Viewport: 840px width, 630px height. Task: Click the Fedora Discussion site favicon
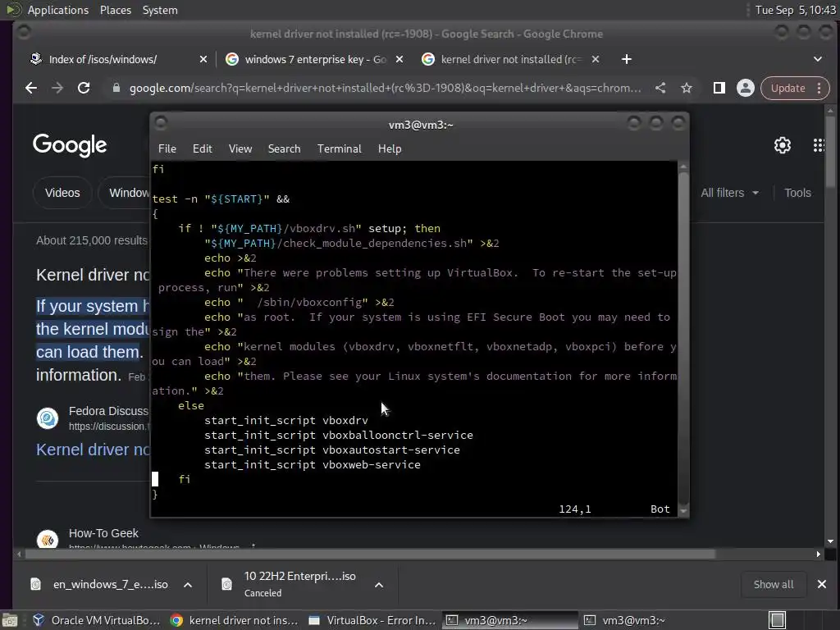point(48,418)
